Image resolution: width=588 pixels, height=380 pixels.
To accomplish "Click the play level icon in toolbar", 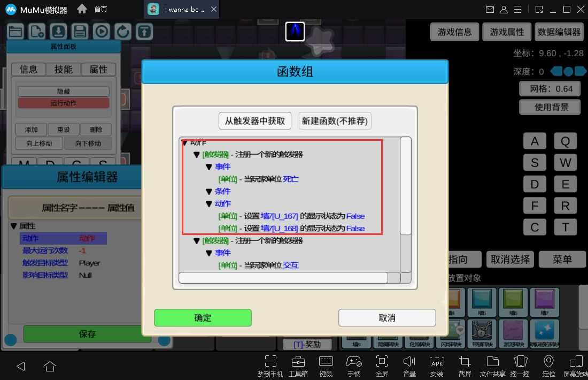I will coord(102,32).
